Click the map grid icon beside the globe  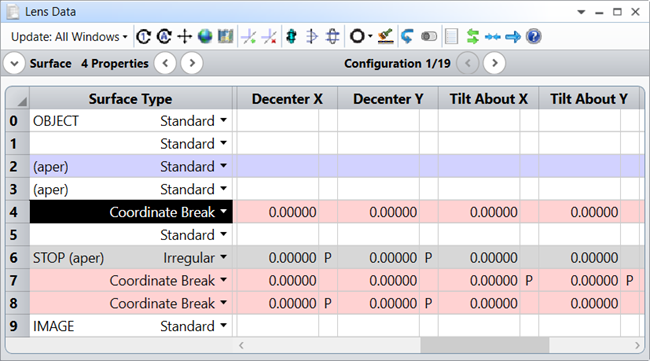[x=225, y=37]
